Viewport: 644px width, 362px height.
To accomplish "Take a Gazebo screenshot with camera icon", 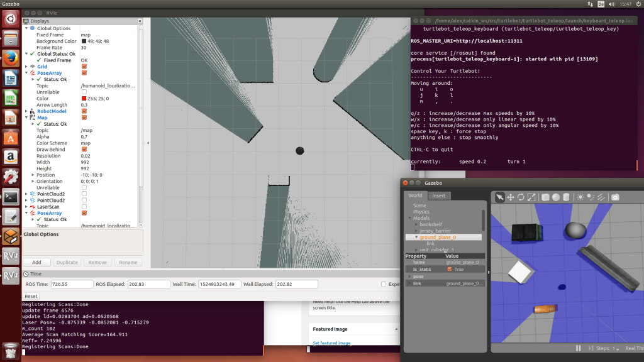I will (615, 197).
